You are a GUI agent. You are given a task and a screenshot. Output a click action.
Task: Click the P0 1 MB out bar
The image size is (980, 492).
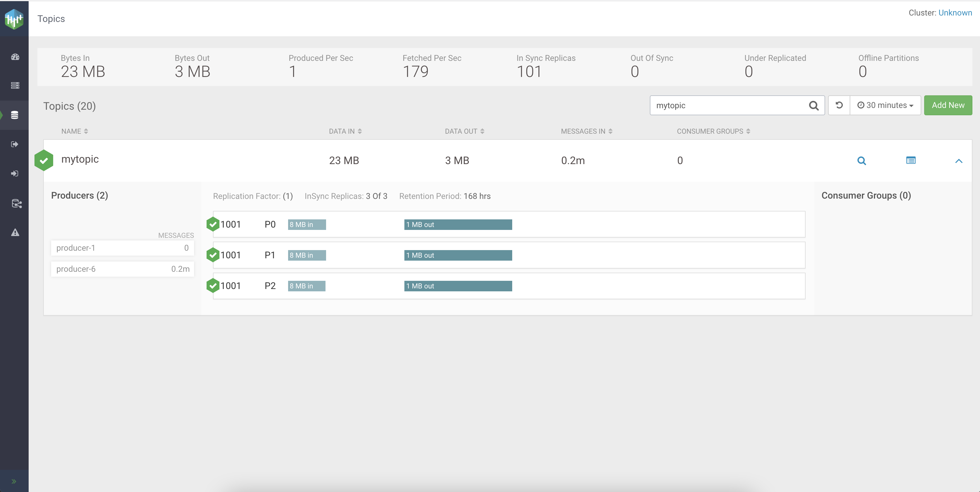point(458,225)
